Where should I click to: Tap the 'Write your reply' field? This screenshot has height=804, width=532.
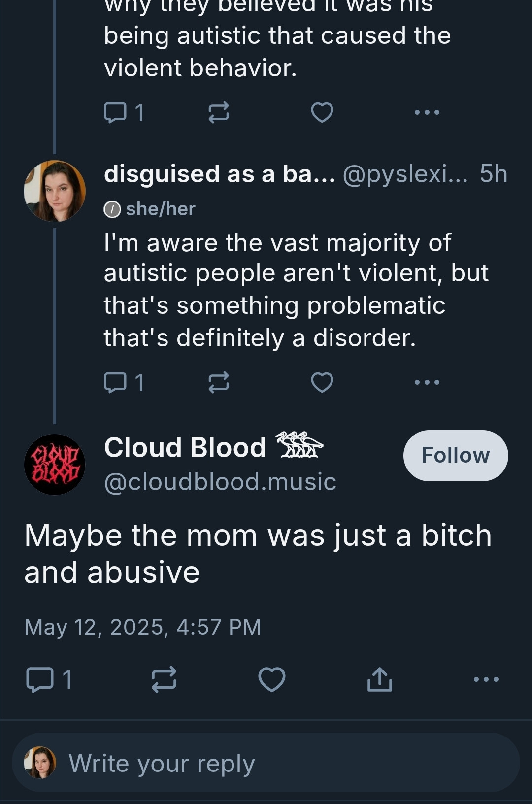pos(266,763)
